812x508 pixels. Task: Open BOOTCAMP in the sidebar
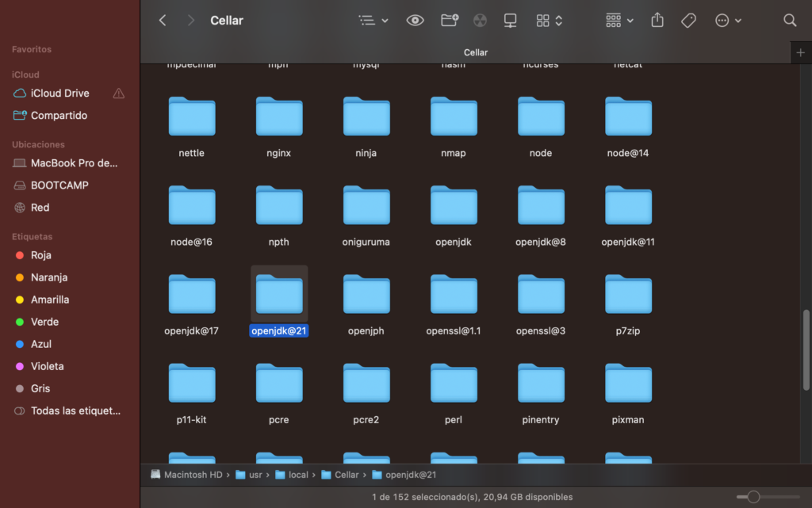(x=59, y=185)
